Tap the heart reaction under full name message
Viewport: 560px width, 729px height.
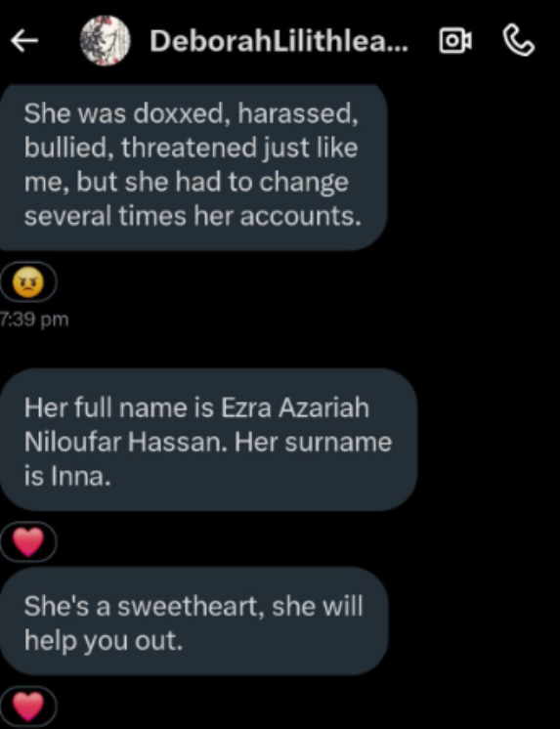coord(28,541)
